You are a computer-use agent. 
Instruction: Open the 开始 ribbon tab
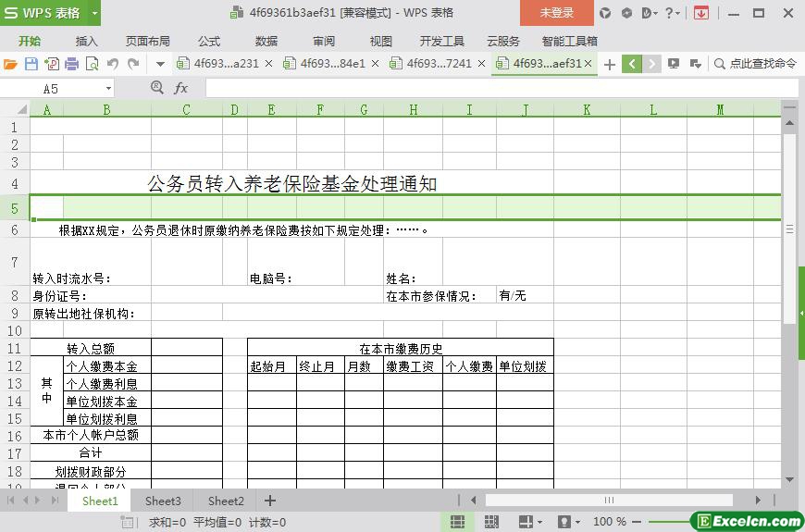point(30,41)
